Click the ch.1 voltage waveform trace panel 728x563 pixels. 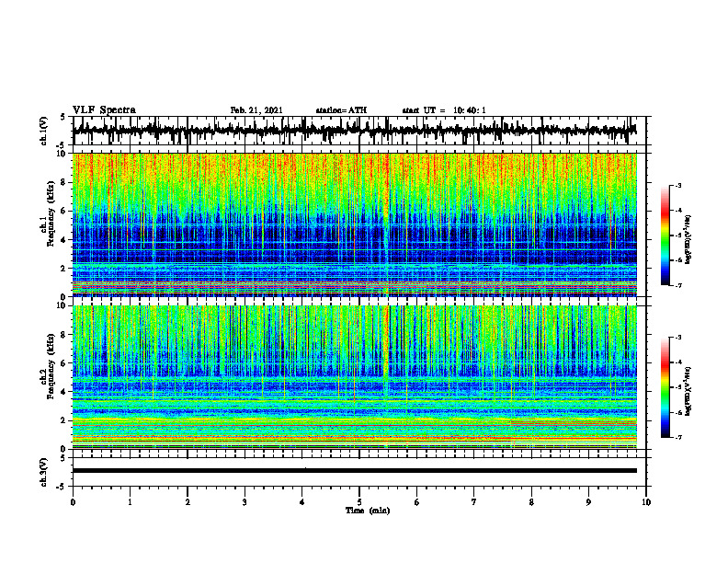tap(358, 131)
